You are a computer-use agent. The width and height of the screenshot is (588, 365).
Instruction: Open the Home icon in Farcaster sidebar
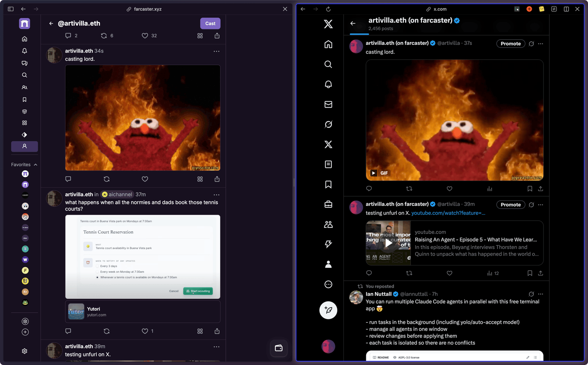click(24, 39)
